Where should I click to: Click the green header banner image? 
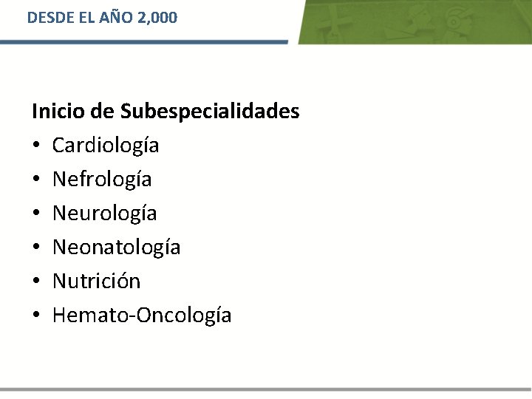pyautogui.click(x=415, y=21)
